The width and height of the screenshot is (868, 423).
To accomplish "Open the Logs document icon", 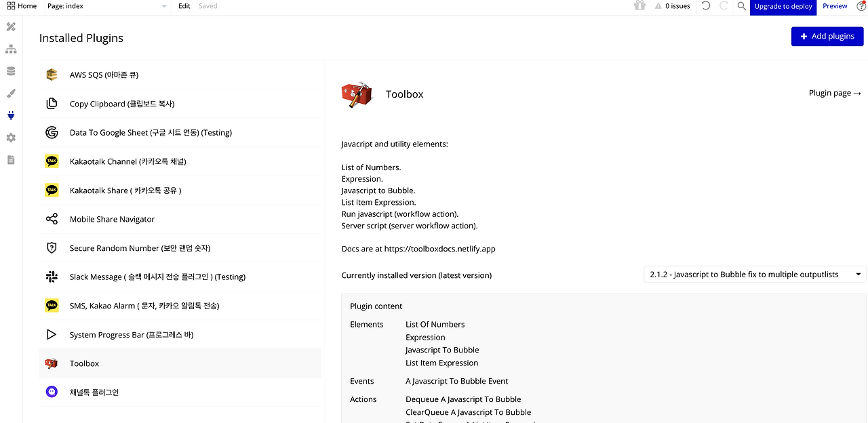I will point(11,160).
